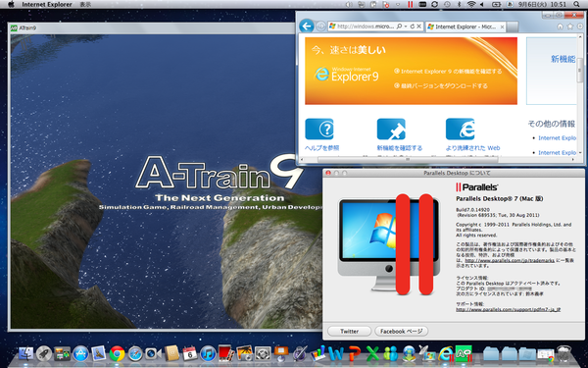Refresh the Internet Explorer page
Viewport: 588px width, 368px height.
413,26
